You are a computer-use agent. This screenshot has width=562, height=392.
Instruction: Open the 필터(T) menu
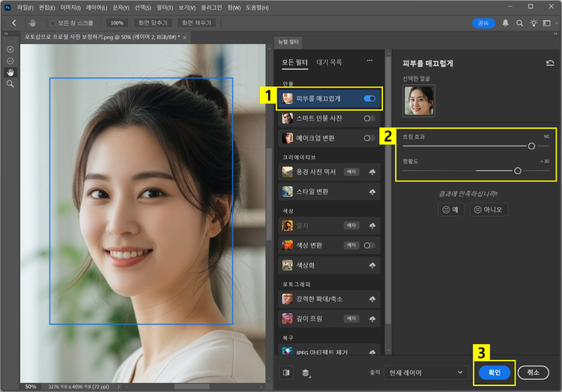[x=166, y=7]
